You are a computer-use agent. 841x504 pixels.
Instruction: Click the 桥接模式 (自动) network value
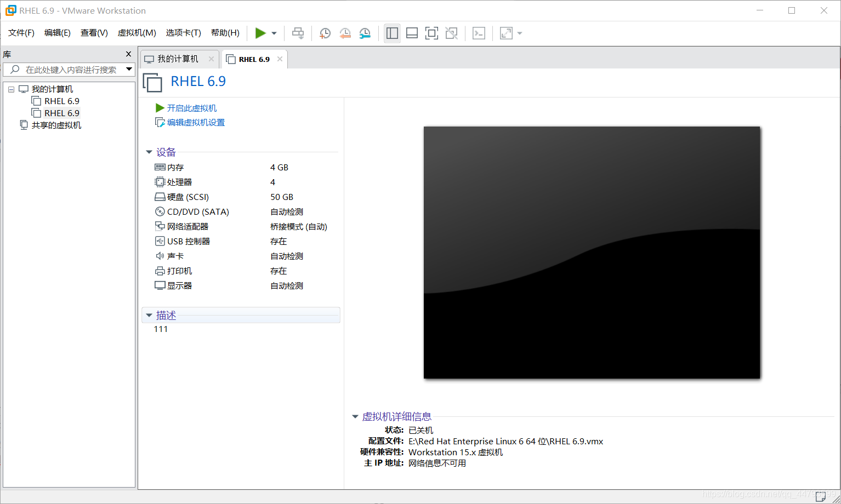click(299, 227)
